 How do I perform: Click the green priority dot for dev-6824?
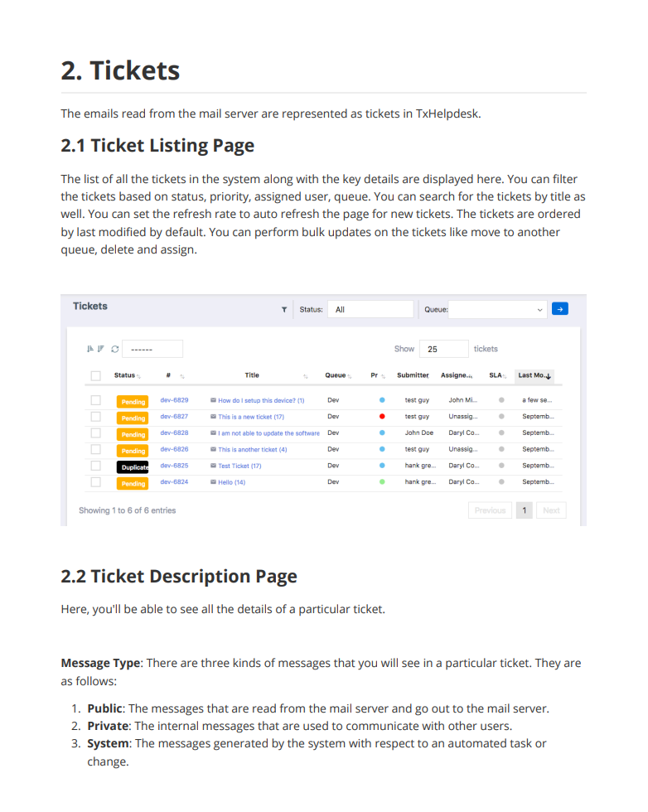382,482
